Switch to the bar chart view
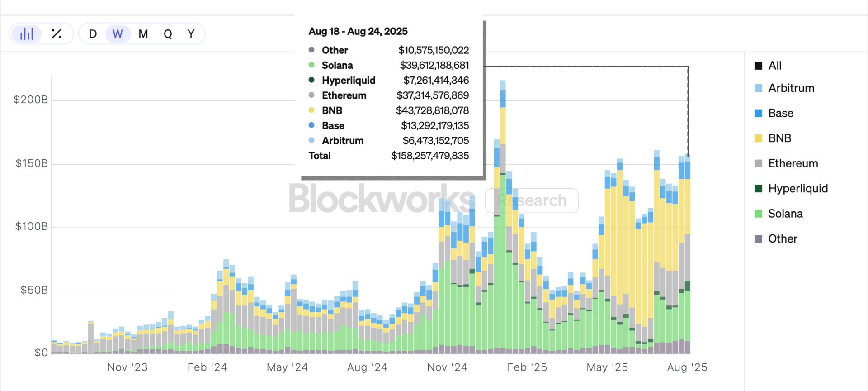The width and height of the screenshot is (868, 391). point(27,34)
